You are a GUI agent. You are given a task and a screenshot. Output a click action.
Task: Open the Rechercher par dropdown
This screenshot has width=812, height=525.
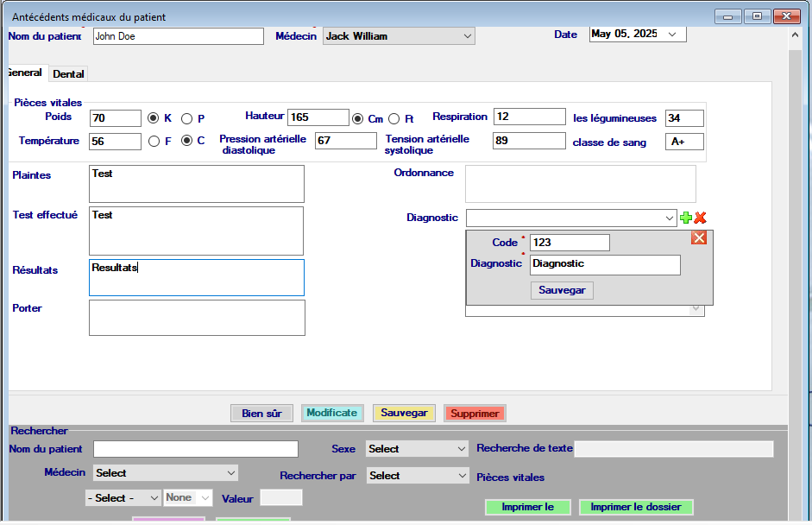(461, 476)
